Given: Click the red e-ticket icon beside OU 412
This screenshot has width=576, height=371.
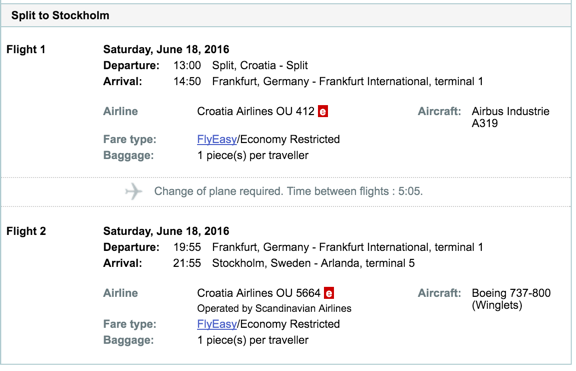Looking at the screenshot, I should point(323,111).
